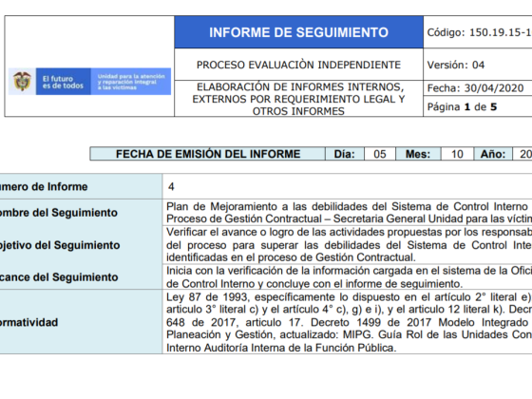The width and height of the screenshot is (532, 399).
Task: Click 'PROCESO EVALUACIÒN INDEPENDIENTE' text
Action: (x=298, y=65)
